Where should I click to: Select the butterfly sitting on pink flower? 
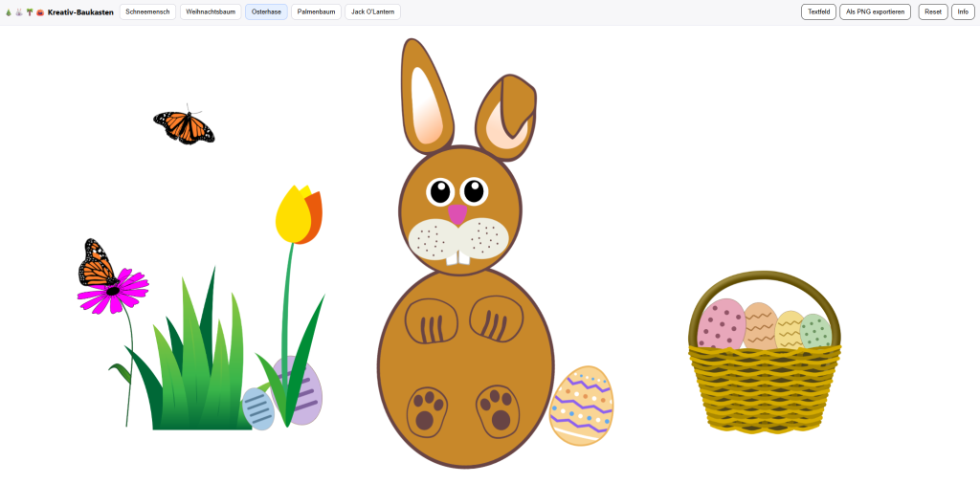coord(97,264)
